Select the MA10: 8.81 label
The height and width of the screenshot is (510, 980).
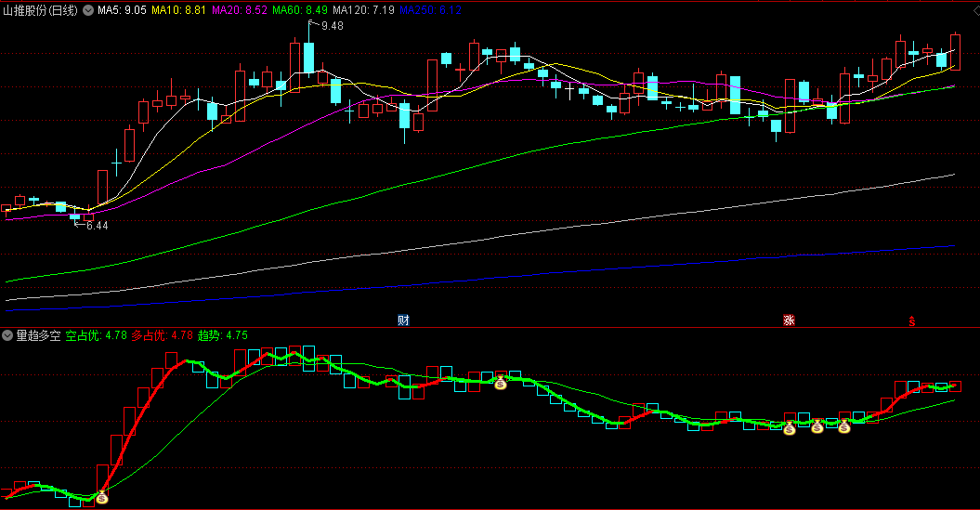point(178,10)
